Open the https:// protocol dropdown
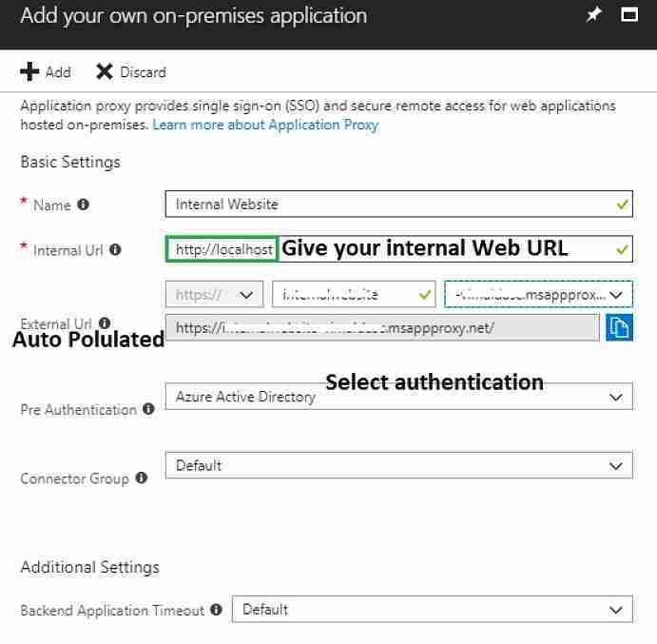 point(214,294)
